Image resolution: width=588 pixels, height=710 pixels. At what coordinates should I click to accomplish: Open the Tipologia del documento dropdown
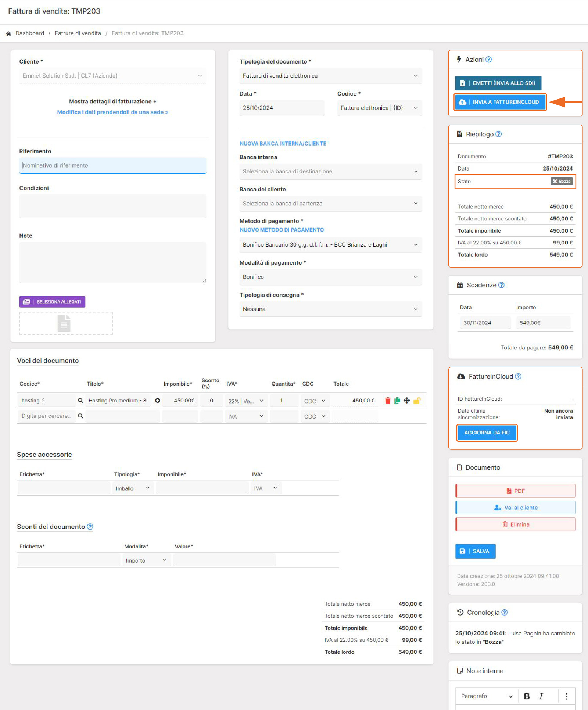click(x=330, y=76)
